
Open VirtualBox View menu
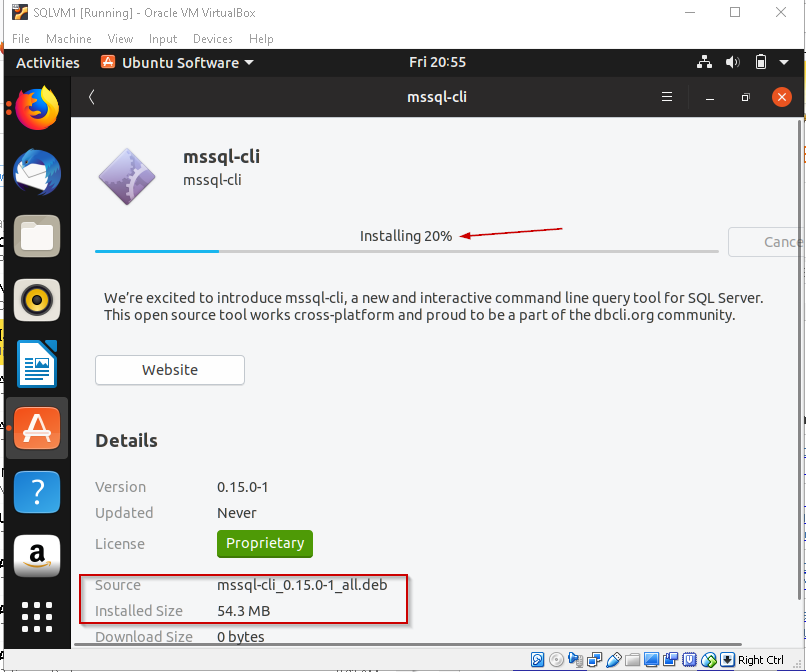pyautogui.click(x=120, y=39)
